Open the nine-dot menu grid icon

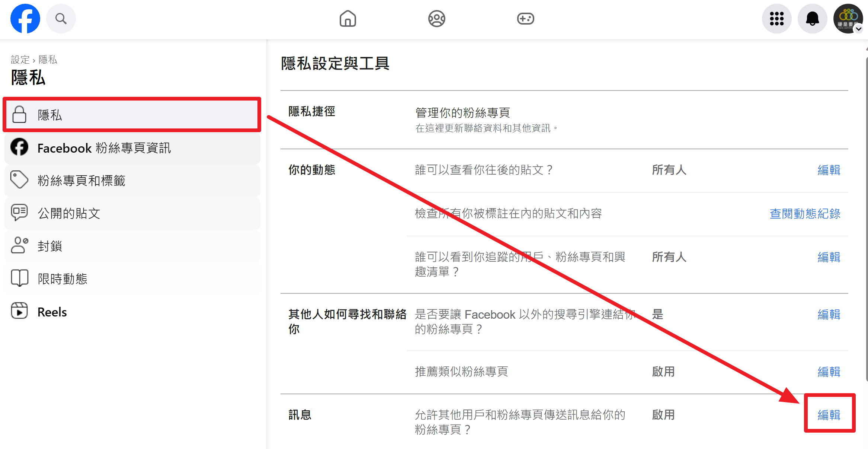[x=776, y=19]
